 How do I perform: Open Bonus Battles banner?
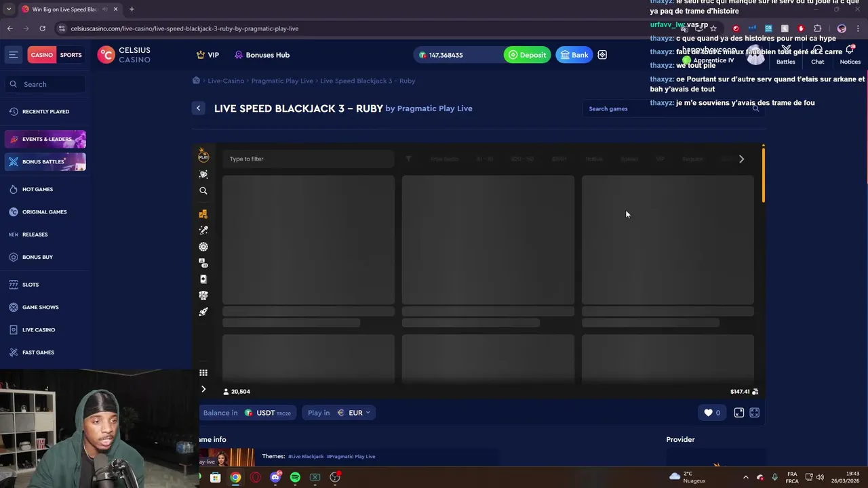click(x=45, y=162)
